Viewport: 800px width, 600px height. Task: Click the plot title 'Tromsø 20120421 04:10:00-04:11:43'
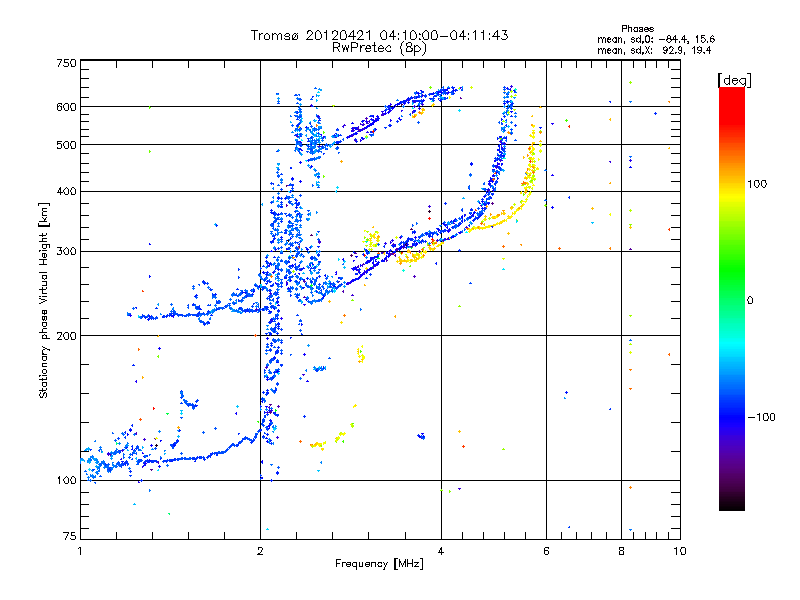[379, 35]
